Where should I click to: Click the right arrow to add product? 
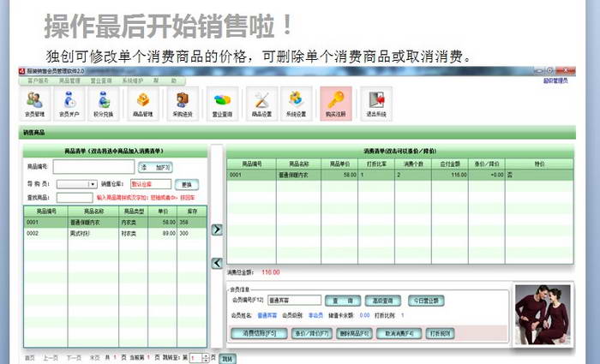click(x=217, y=230)
